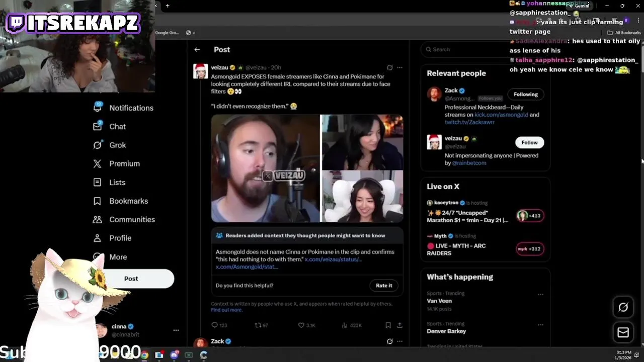Click the Notifications bell icon in sidebar

(97, 108)
